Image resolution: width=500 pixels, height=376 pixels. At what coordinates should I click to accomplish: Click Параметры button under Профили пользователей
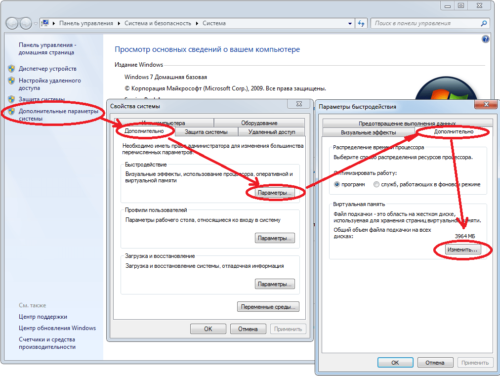(275, 238)
